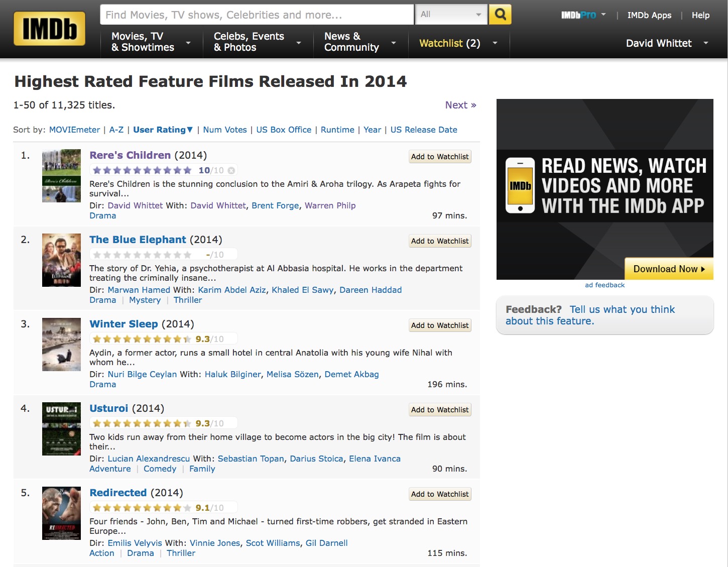Image resolution: width=728 pixels, height=567 pixels.
Task: Open director Emilis Velyvis's page
Action: 135,543
